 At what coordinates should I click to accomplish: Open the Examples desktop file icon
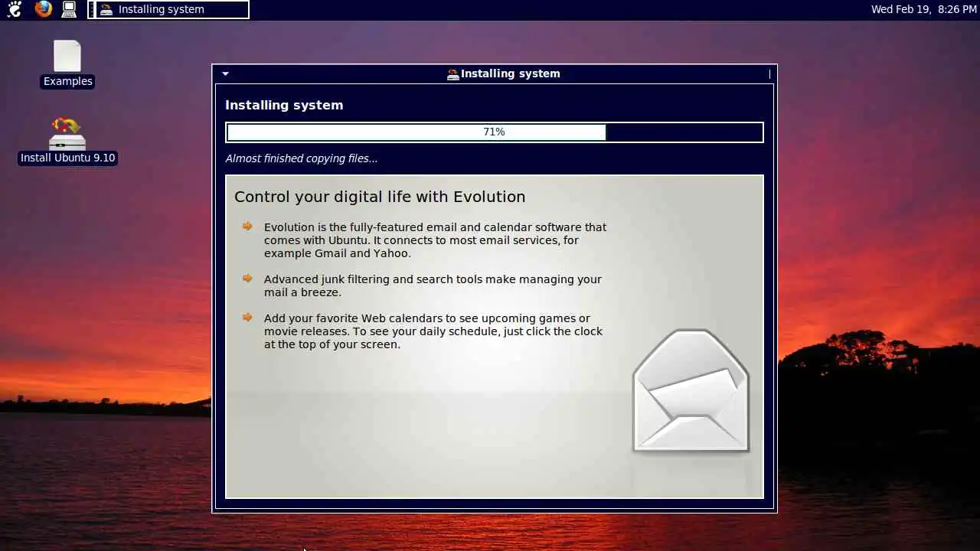coord(67,56)
